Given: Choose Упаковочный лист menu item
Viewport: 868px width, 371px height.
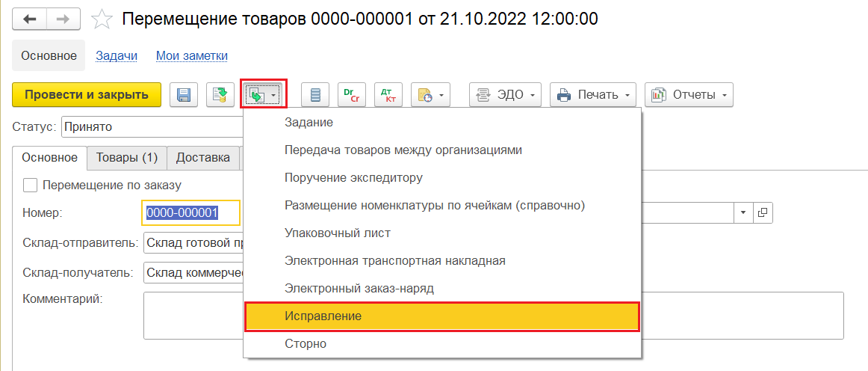Looking at the screenshot, I should [442, 233].
